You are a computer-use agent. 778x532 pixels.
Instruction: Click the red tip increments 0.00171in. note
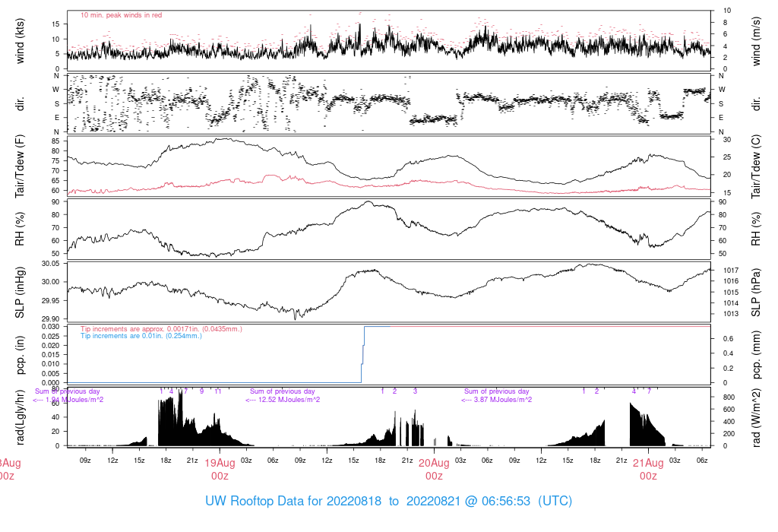(161, 329)
